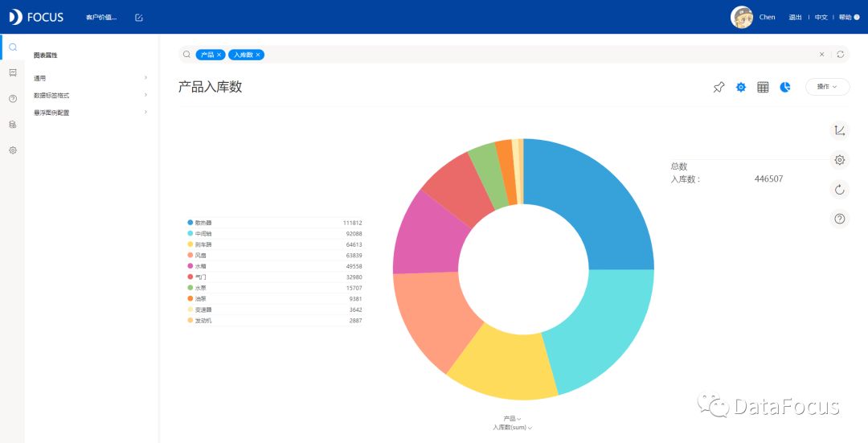Screen dimensions: 868x443
Task: Switch to table view icon
Action: click(x=763, y=87)
